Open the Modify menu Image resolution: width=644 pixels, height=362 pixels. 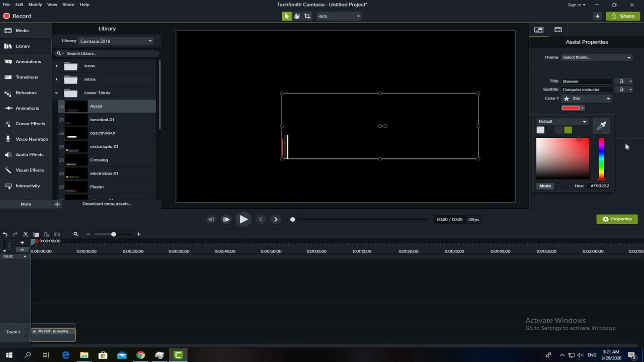(x=35, y=5)
